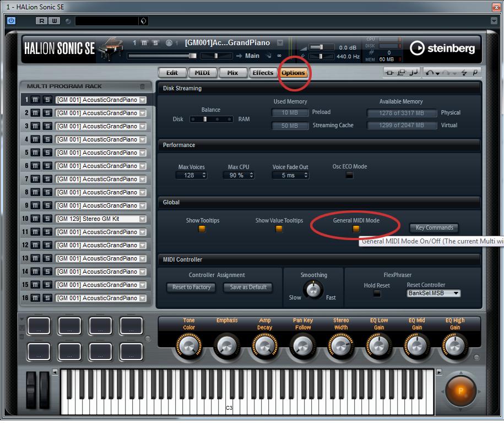Click the Tone Color quick control knob
504x423 pixels.
189,346
